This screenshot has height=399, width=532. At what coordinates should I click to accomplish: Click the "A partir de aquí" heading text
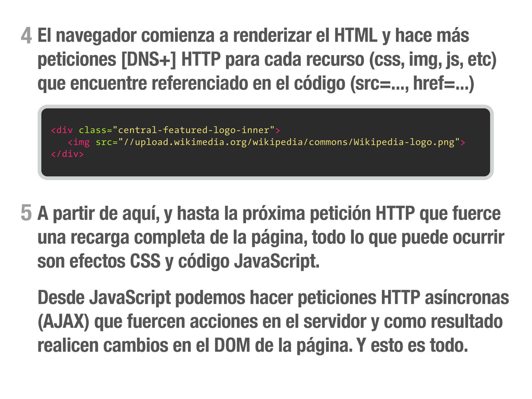[x=98, y=214]
